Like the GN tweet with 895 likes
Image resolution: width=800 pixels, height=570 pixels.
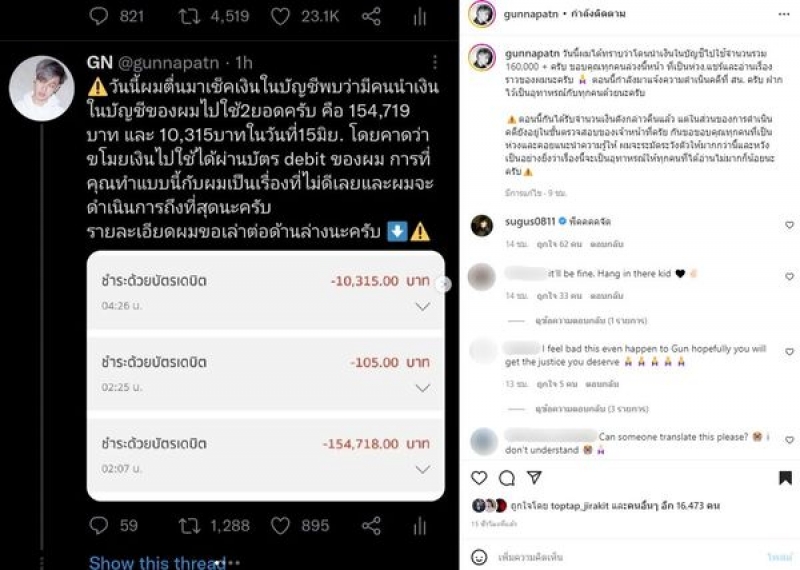(280, 526)
